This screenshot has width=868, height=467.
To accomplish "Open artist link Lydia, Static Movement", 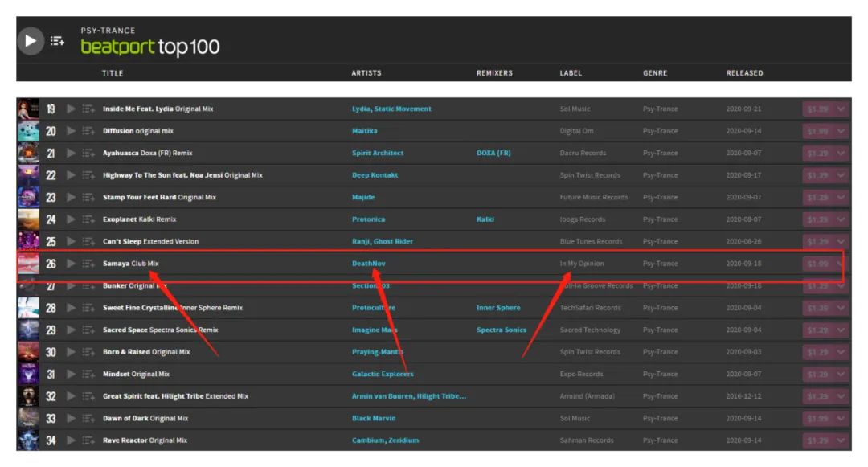I will coord(391,109).
